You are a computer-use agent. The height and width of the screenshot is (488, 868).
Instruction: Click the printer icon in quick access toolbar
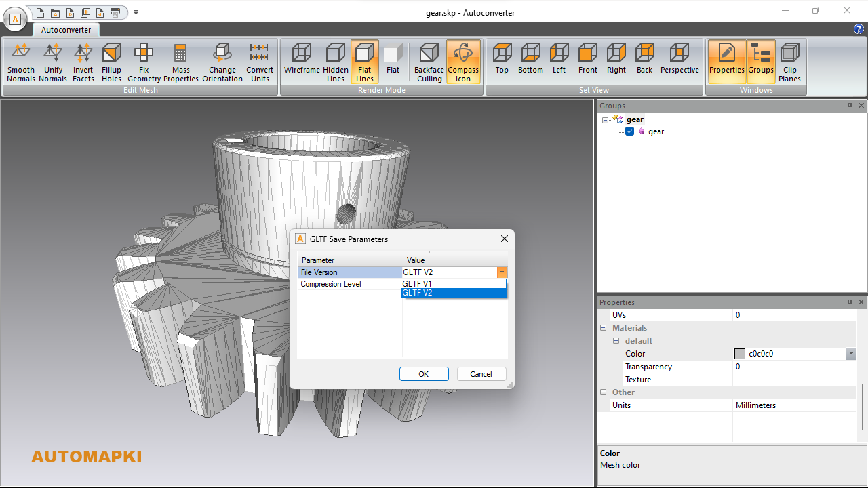point(115,12)
